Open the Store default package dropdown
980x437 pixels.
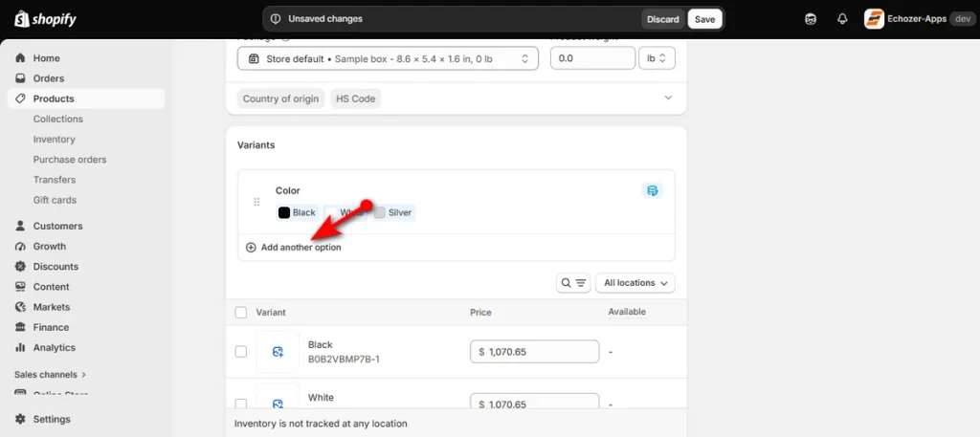[x=388, y=58]
